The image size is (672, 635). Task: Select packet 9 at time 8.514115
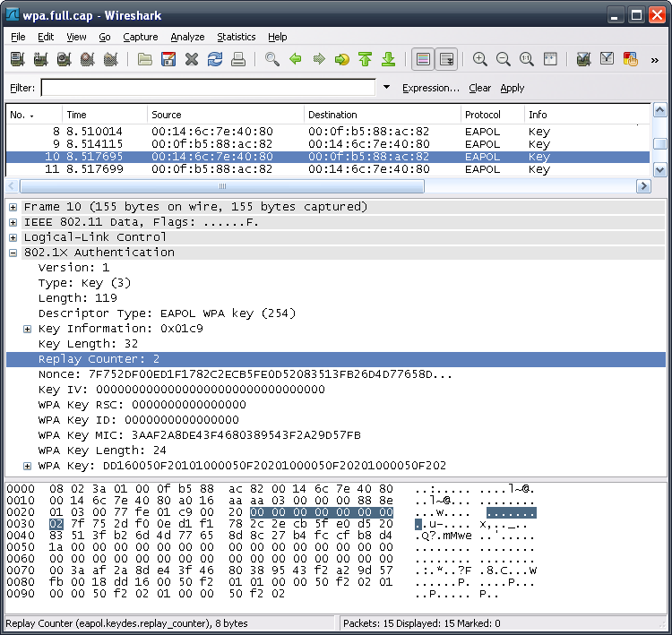click(x=328, y=144)
